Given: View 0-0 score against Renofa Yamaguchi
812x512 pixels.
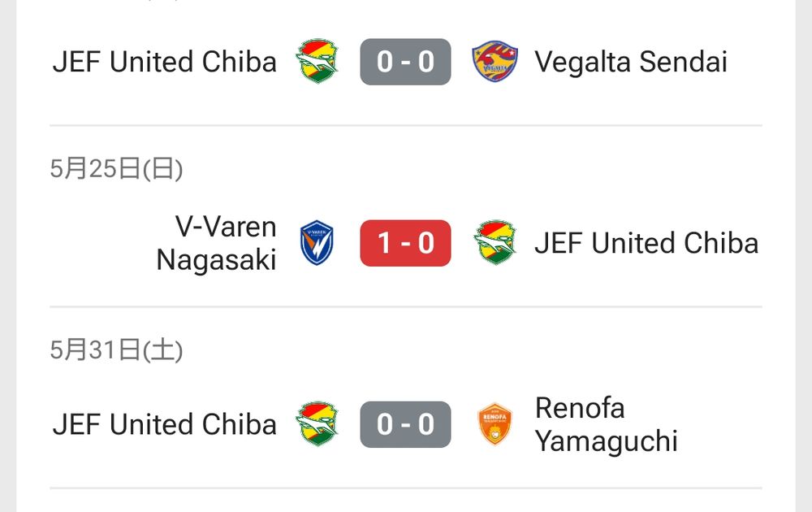Looking at the screenshot, I should pyautogui.click(x=405, y=424).
